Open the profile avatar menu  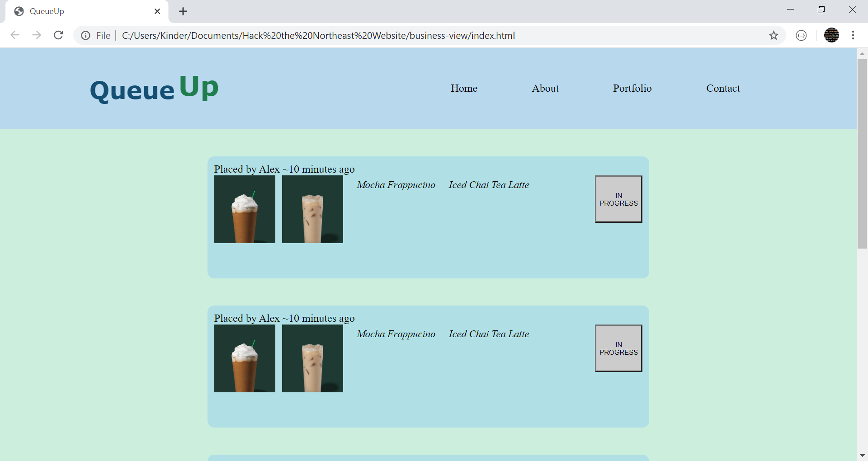tap(831, 35)
